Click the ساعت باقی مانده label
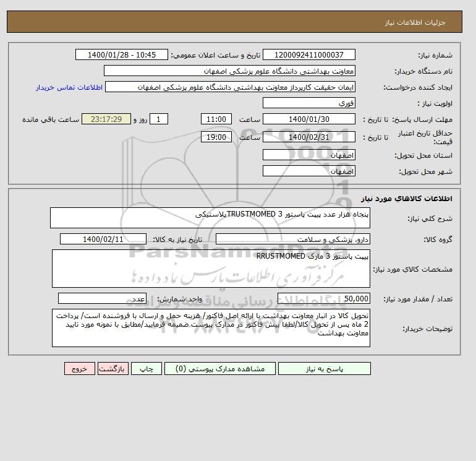This screenshot has height=461, width=476. point(51,119)
